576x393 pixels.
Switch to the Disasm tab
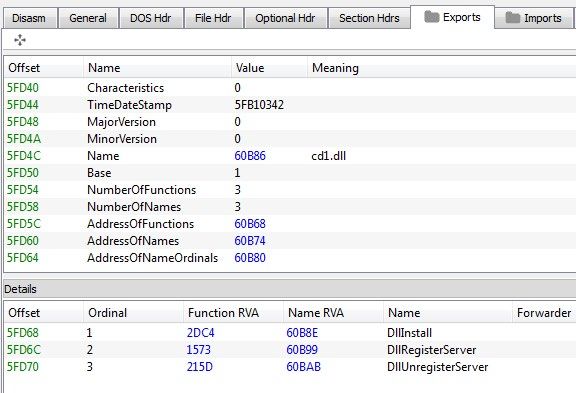pyautogui.click(x=30, y=18)
